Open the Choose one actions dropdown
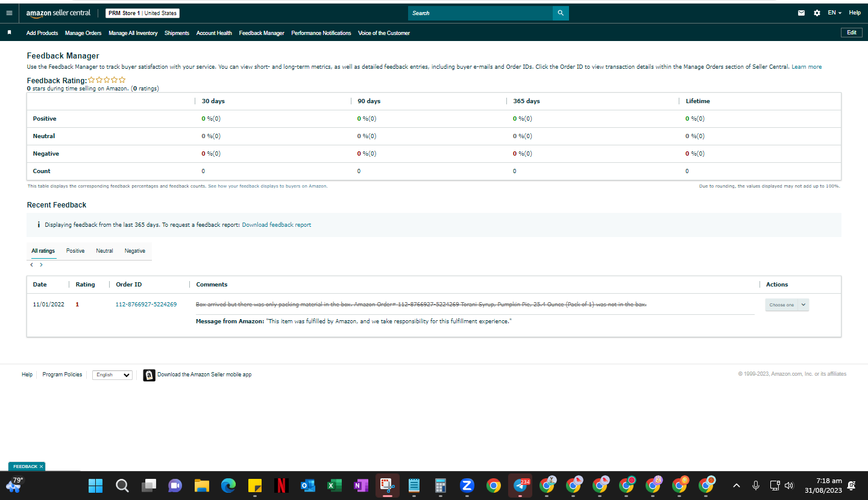This screenshot has width=868, height=500. point(787,305)
